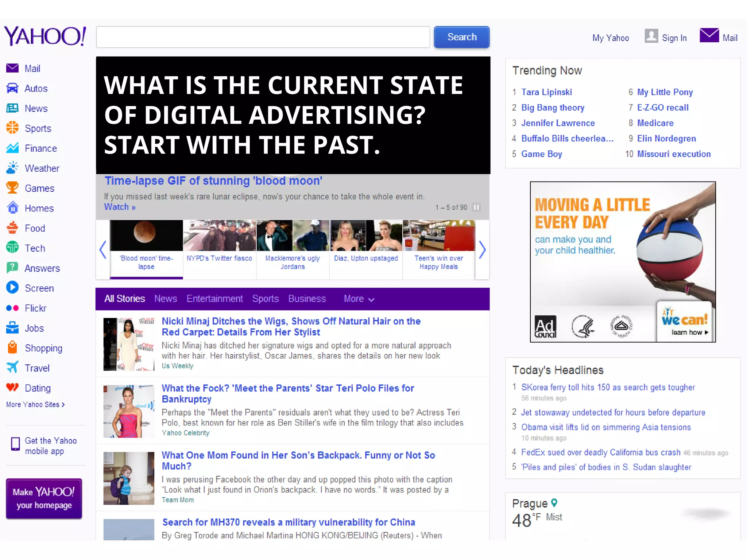Open the Flickr two-dot icon
This screenshot has width=747, height=560.
(x=12, y=308)
